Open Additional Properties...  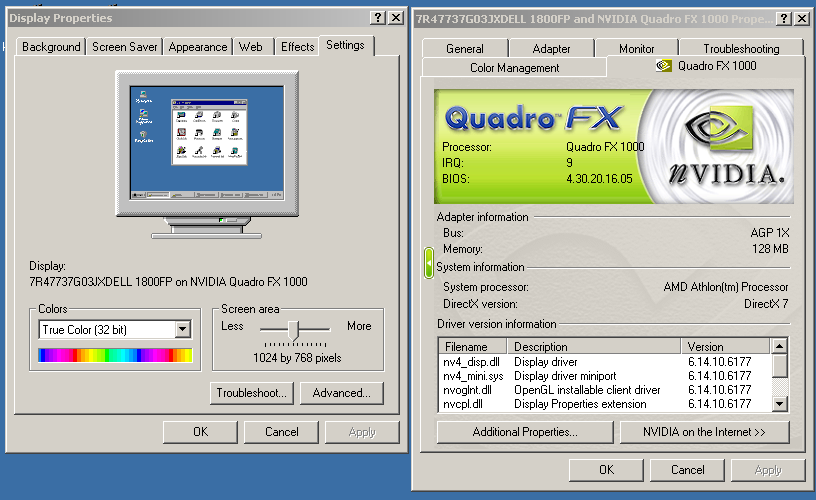pyautogui.click(x=525, y=432)
